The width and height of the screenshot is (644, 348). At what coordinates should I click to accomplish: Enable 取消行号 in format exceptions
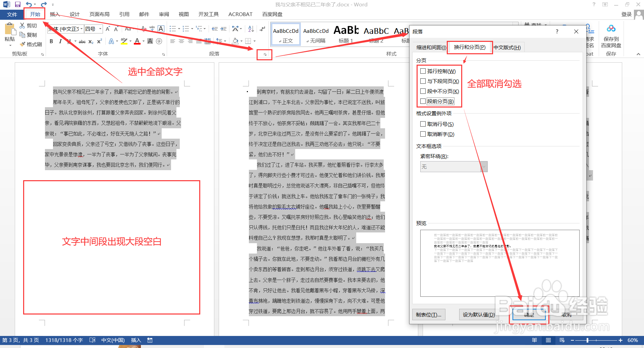click(x=423, y=124)
